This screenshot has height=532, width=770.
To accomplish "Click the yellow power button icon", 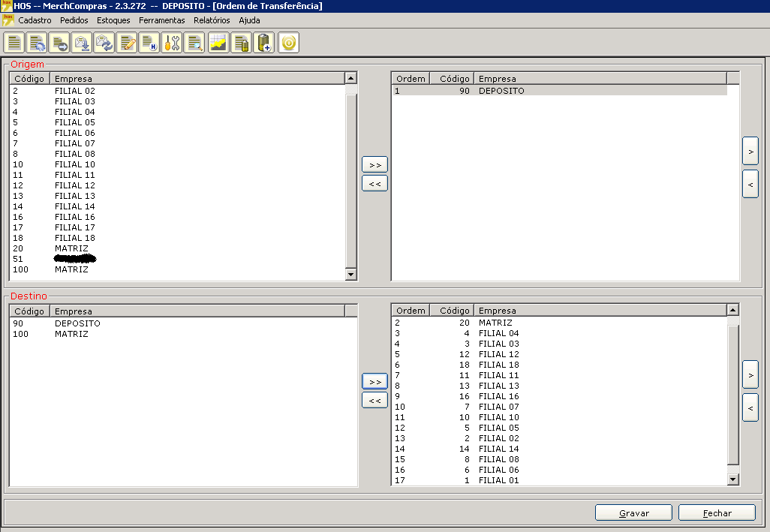I will (x=288, y=43).
